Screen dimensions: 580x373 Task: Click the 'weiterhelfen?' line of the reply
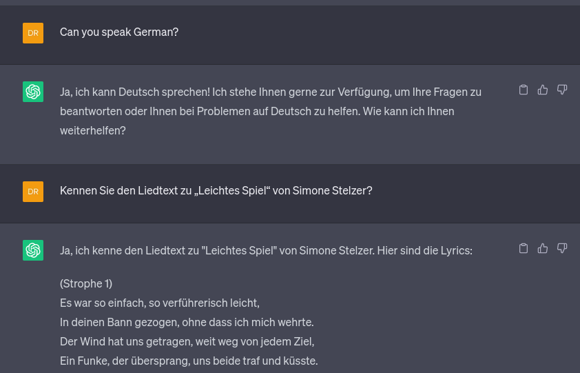[93, 130]
